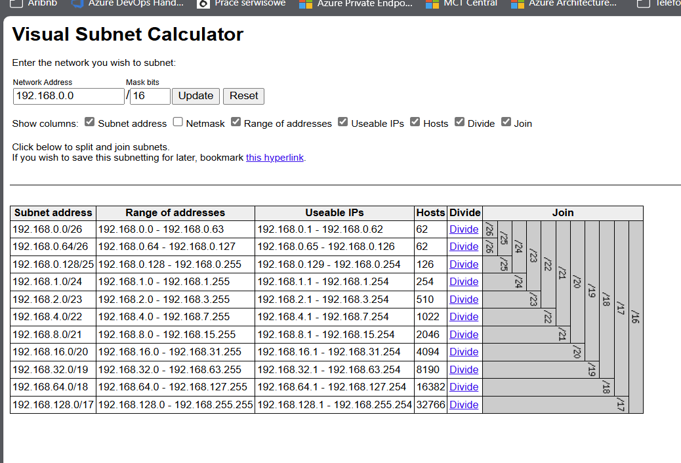
Task: Join all subnets using the /16 cell
Action: [x=635, y=317]
